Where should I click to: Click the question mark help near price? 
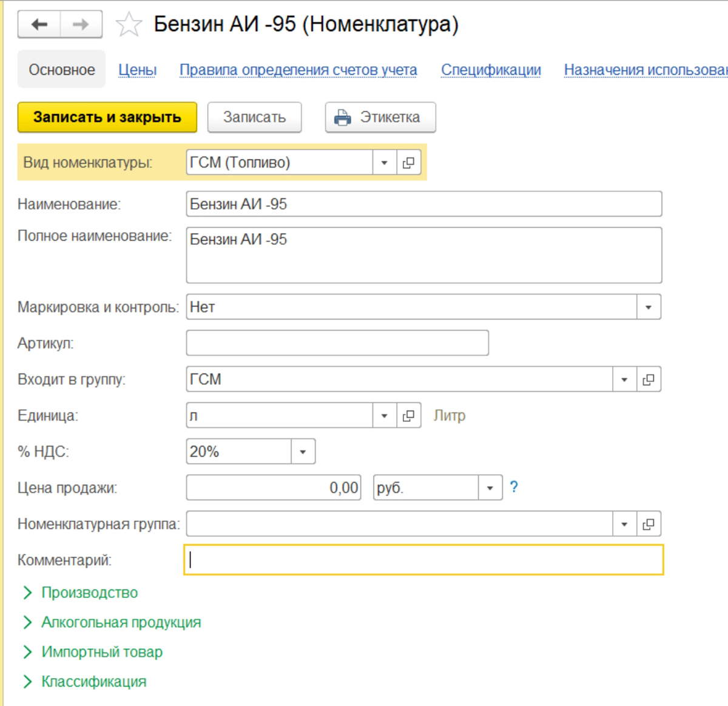click(514, 487)
